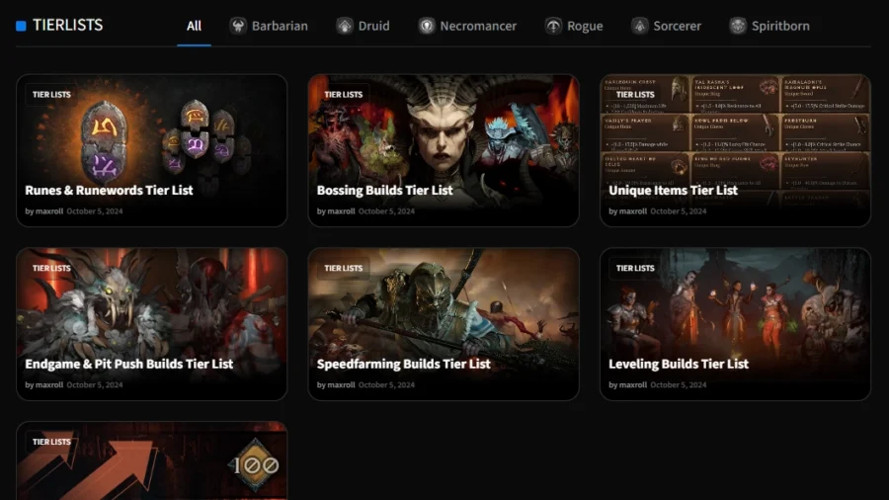Click October 5, 2024 date on Runes card
This screenshot has height=500, width=889.
click(94, 211)
